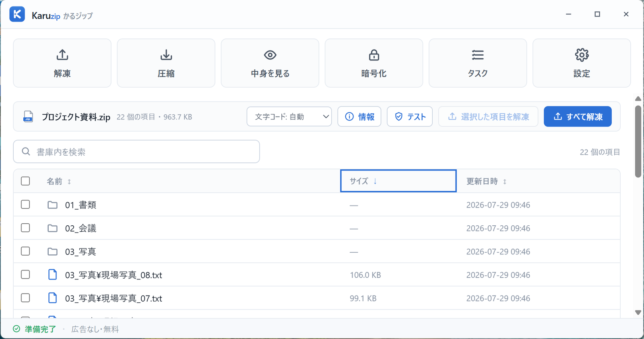Click the 書庫内を検索 search field
This screenshot has width=644, height=339.
pos(136,152)
